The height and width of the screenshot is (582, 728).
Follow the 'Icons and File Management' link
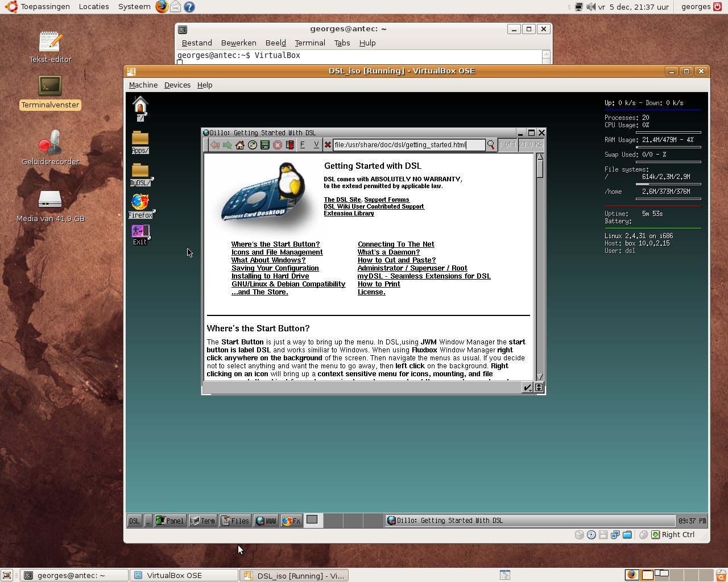coord(277,252)
